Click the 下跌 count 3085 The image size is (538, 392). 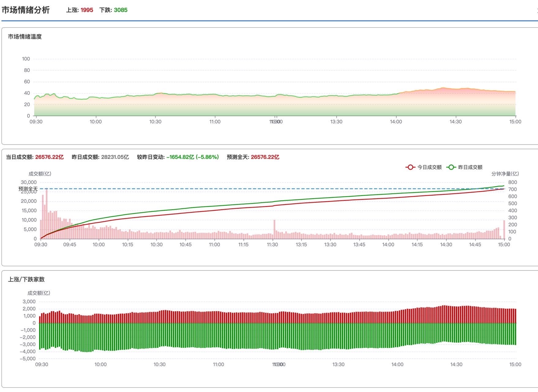point(121,10)
